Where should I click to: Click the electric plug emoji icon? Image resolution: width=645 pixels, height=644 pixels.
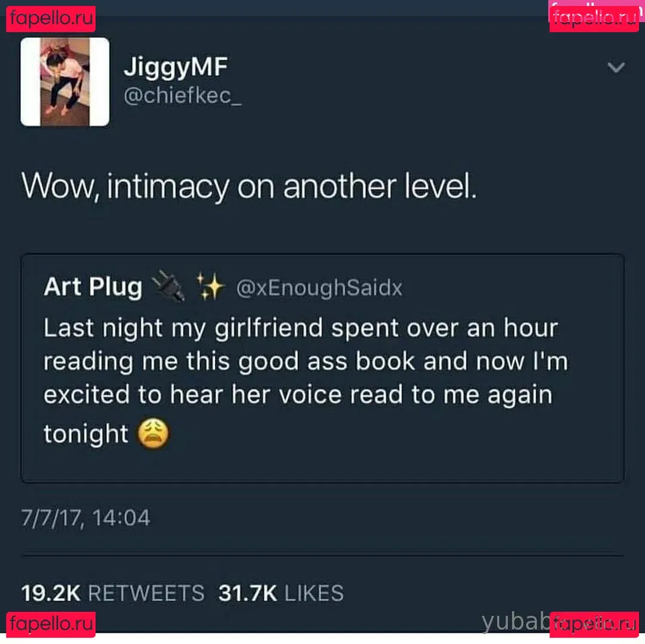[168, 286]
